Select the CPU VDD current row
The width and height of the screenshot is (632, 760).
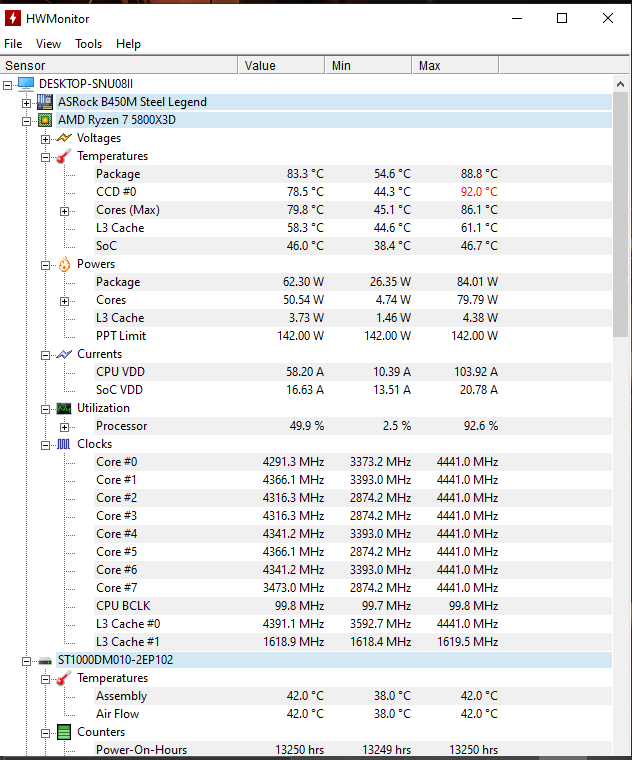point(353,372)
